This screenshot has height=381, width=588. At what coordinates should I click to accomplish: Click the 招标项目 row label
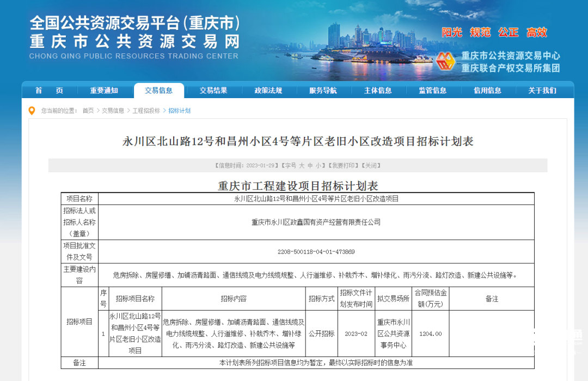pos(79,322)
